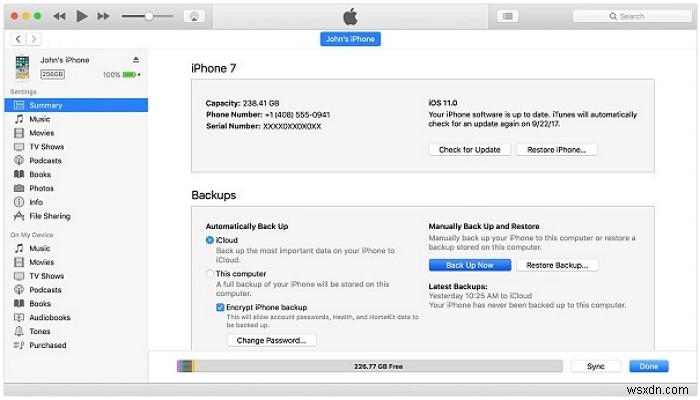The width and height of the screenshot is (700, 400).
Task: Click the Serial Number value
Action: 292,126
